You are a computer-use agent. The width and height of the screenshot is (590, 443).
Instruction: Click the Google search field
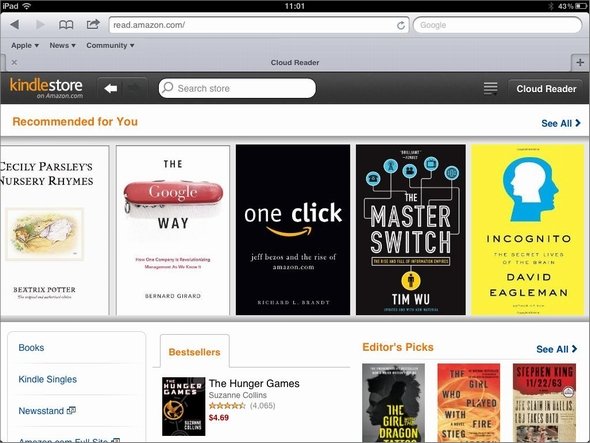pyautogui.click(x=497, y=25)
